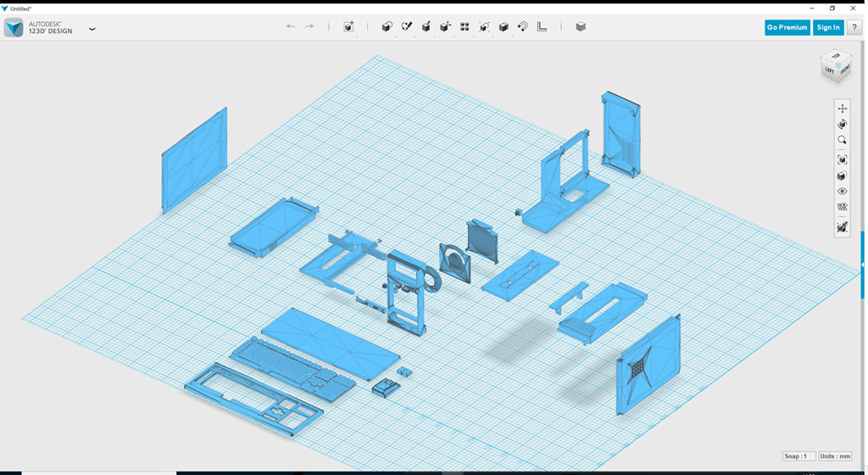Select the Snap magnet tool

[x=523, y=27]
